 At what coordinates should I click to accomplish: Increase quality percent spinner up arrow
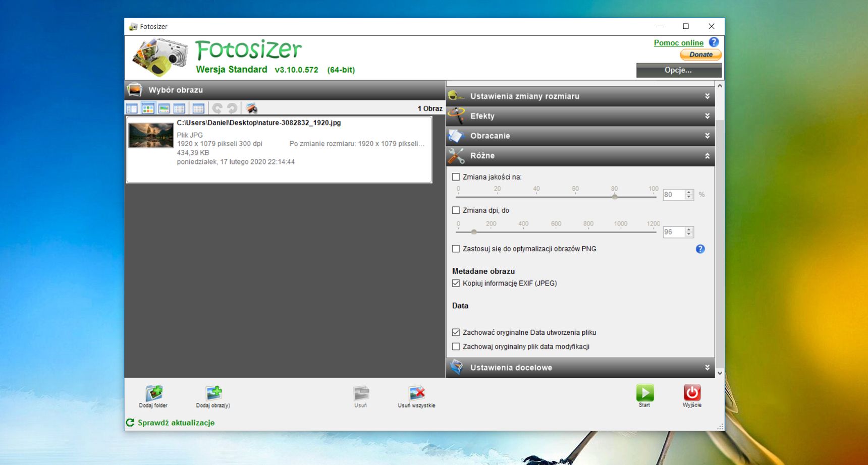click(x=689, y=192)
